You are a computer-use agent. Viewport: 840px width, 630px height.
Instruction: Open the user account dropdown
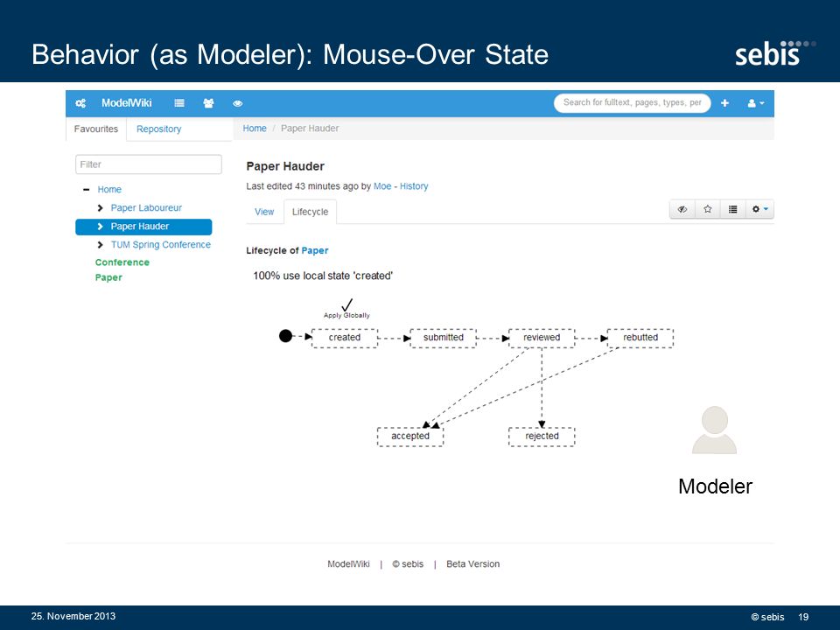756,103
